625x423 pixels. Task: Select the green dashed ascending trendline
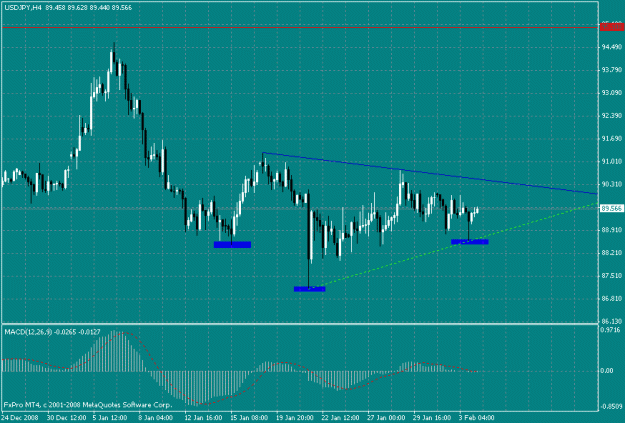click(454, 245)
